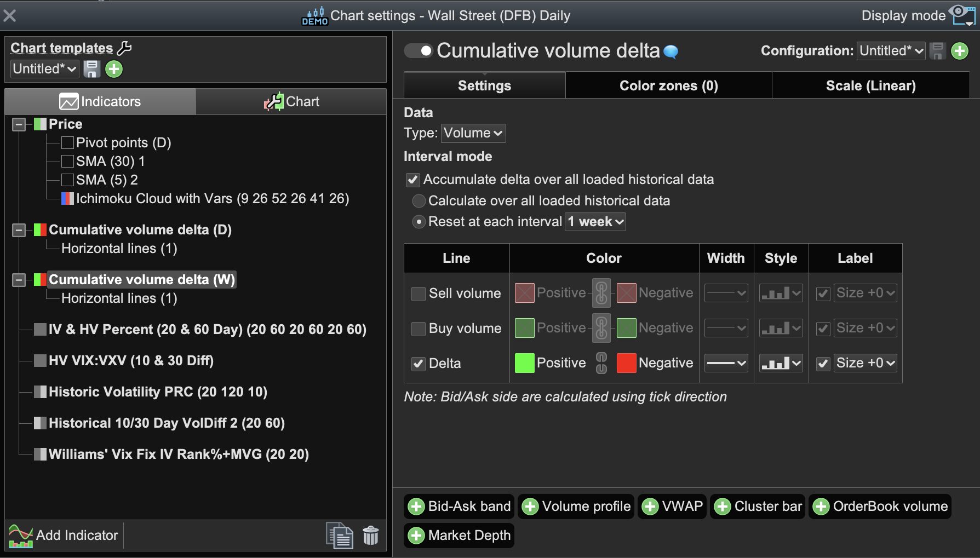Select Calculate over all loaded historical data

point(419,201)
